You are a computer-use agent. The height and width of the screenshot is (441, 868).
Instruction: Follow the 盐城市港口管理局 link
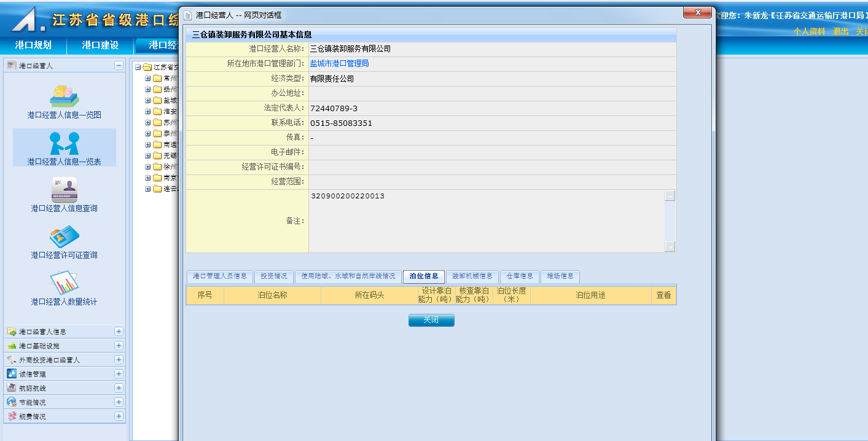pyautogui.click(x=339, y=64)
